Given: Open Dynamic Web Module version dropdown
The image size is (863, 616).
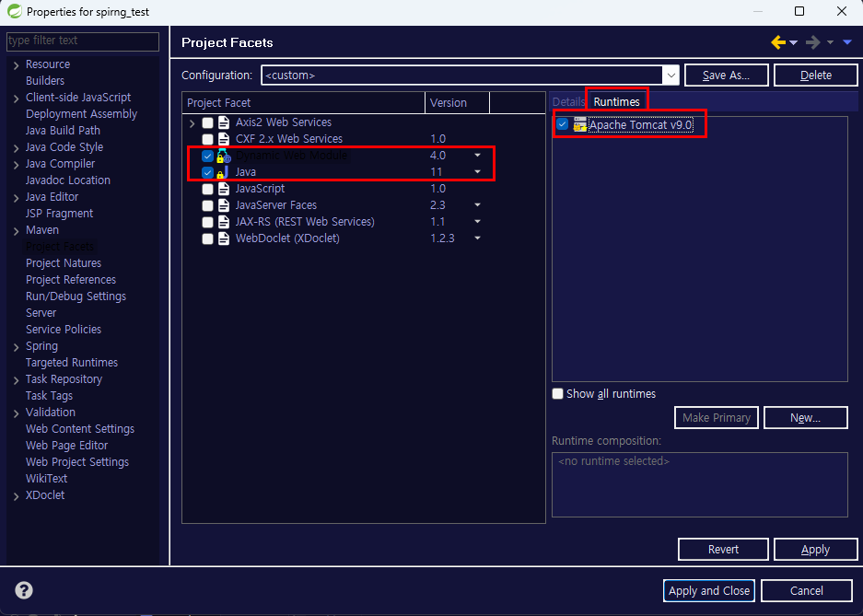Looking at the screenshot, I should 477,156.
